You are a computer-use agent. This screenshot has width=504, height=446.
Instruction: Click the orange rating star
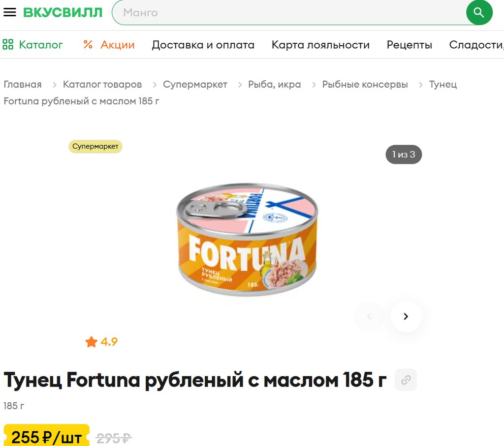[x=91, y=342]
